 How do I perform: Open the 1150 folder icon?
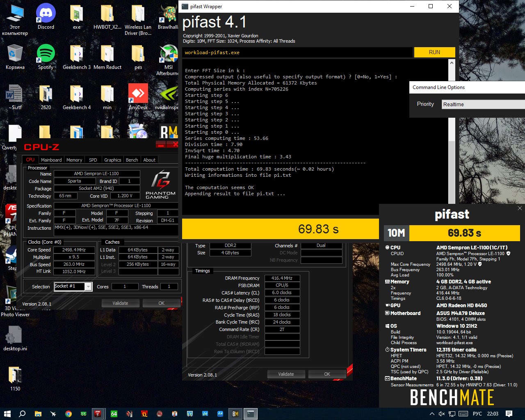click(15, 379)
